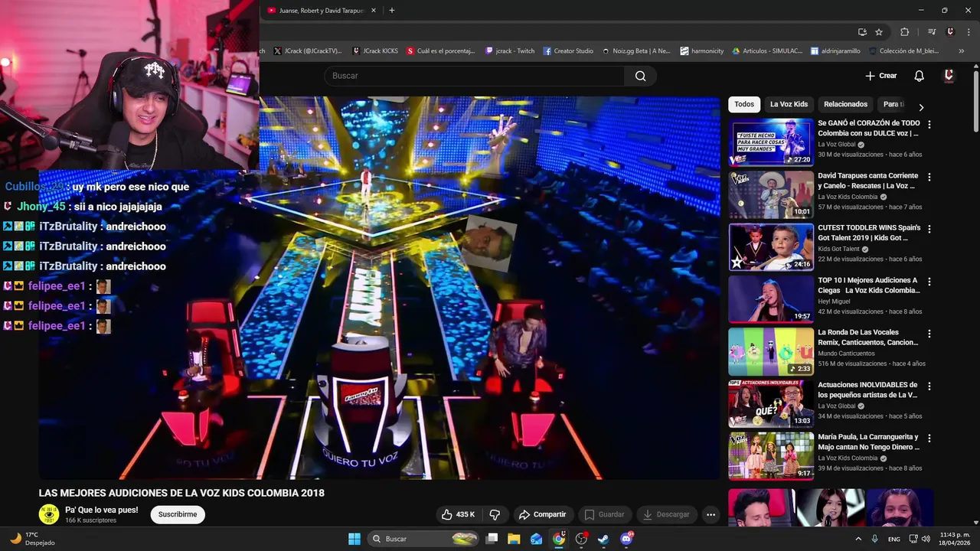Select the La Voz Kids filter chip
This screenshot has height=551, width=980.
pos(789,104)
